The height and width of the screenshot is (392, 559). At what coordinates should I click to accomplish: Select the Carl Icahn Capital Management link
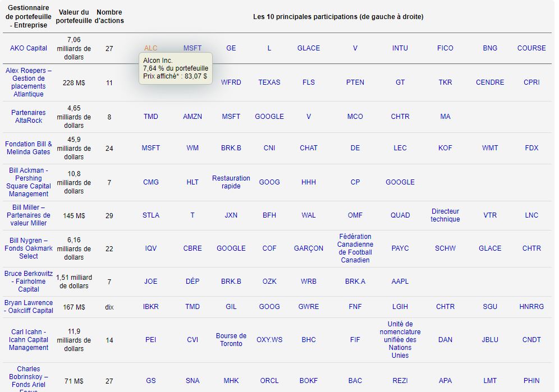click(28, 340)
